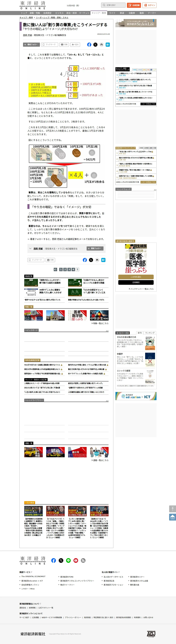Click note icon in bottom share bar
Viewport: 176px width, 644px height.
point(97,260)
